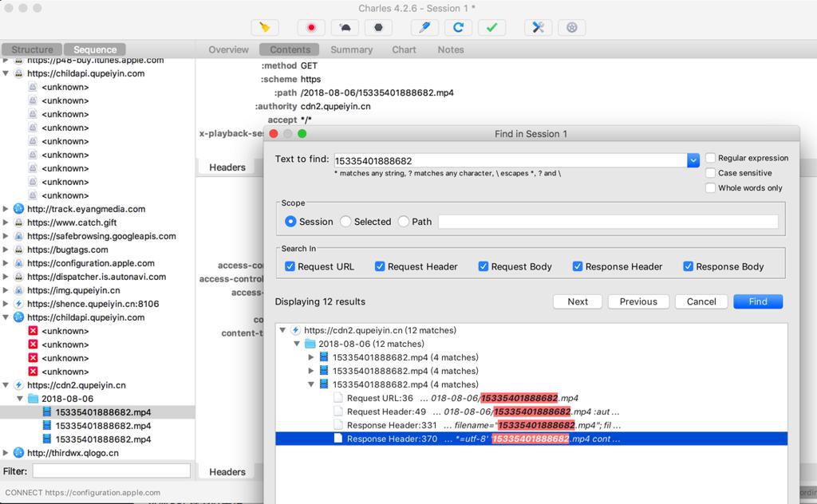Select https://dispatcher.is.autonavi.com in the tree
The image size is (817, 504).
coord(97,277)
